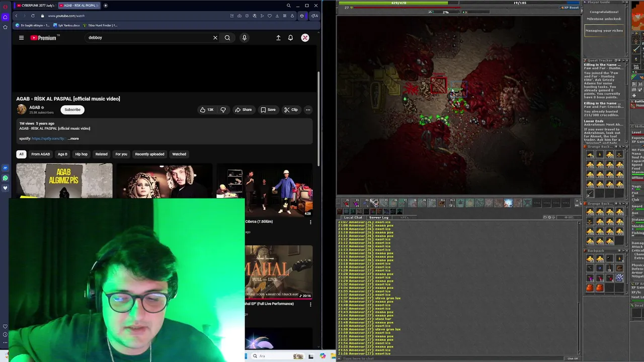Image resolution: width=644 pixels, height=362 pixels.
Task: Close the Quest Tracker panel
Action: [626, 60]
